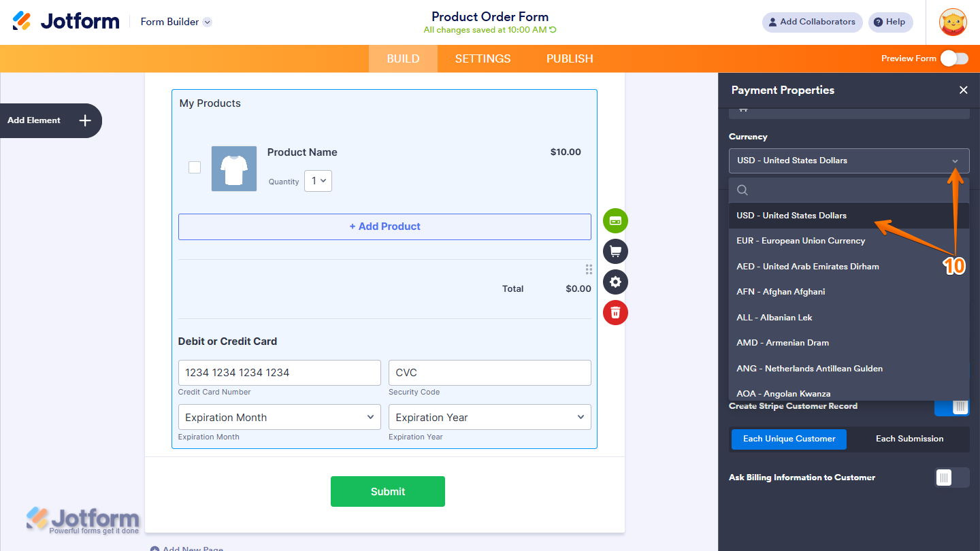Check the Product Name checkbox
Image resolution: width=980 pixels, height=551 pixels.
[195, 167]
